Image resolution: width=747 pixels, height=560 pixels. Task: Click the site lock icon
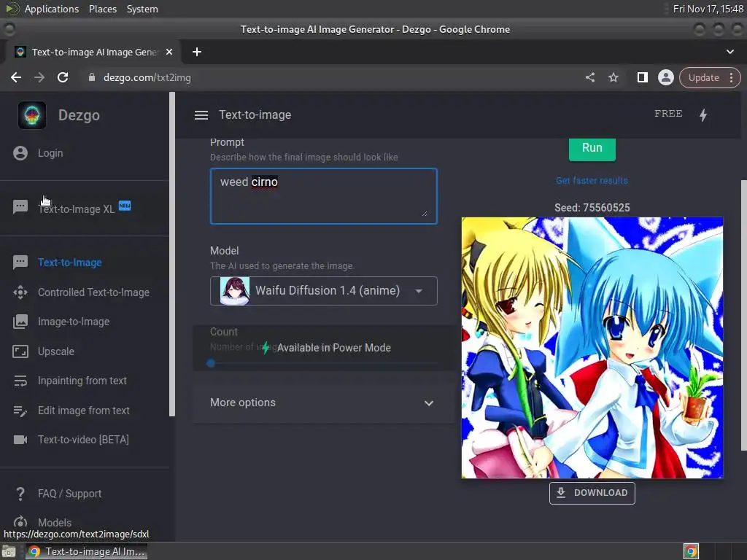point(92,77)
